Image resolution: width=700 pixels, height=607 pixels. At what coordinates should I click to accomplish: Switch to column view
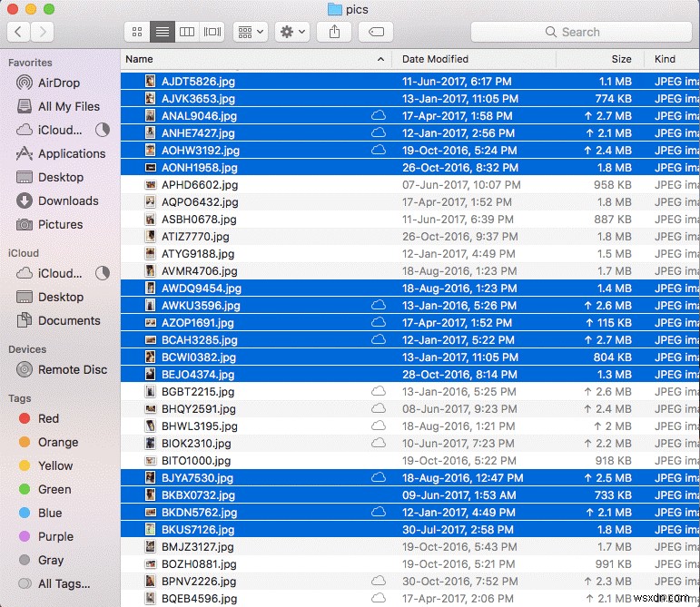(x=187, y=32)
